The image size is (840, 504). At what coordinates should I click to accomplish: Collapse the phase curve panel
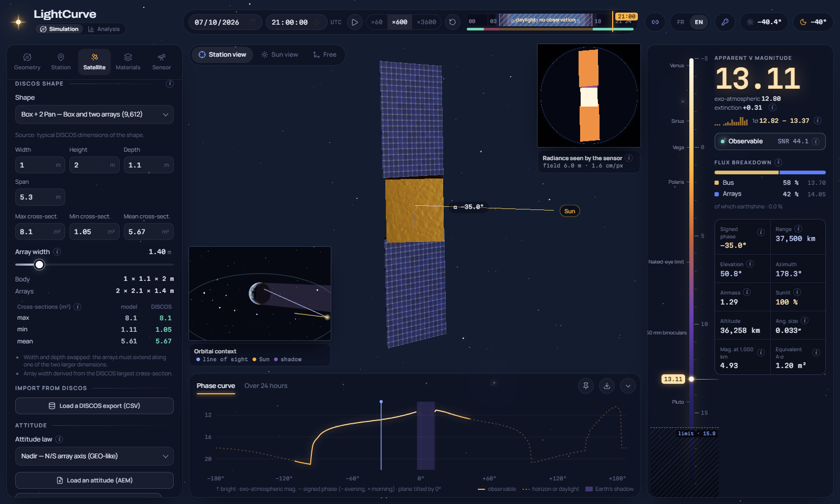628,386
